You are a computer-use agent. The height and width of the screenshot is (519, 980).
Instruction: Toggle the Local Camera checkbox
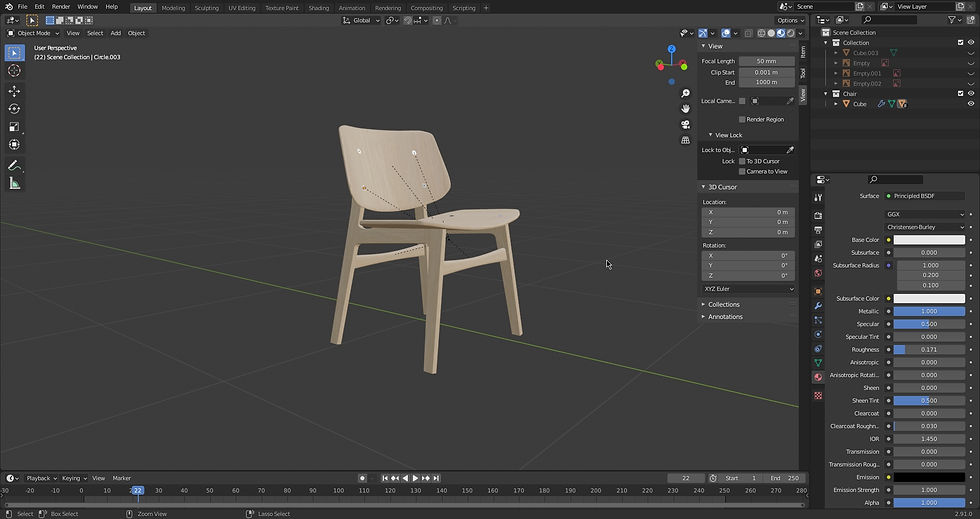coord(742,101)
